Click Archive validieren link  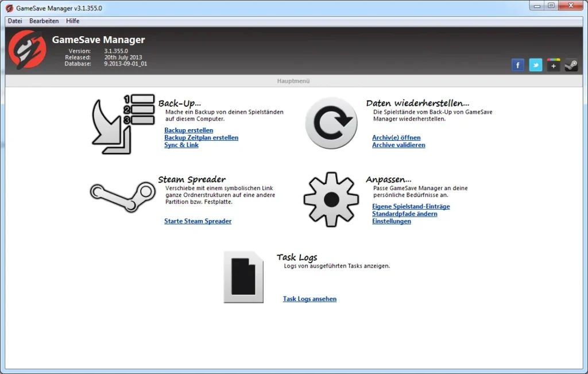coord(399,145)
